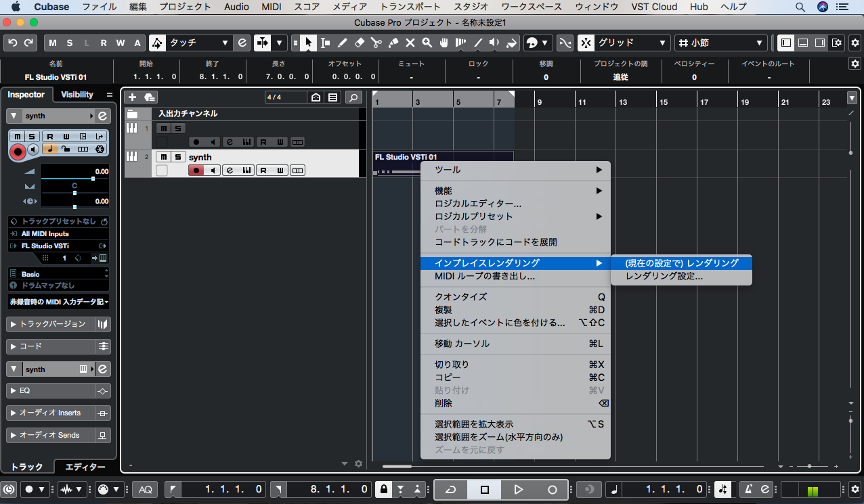Click the Add Track plus button
864x504 pixels.
[132, 97]
